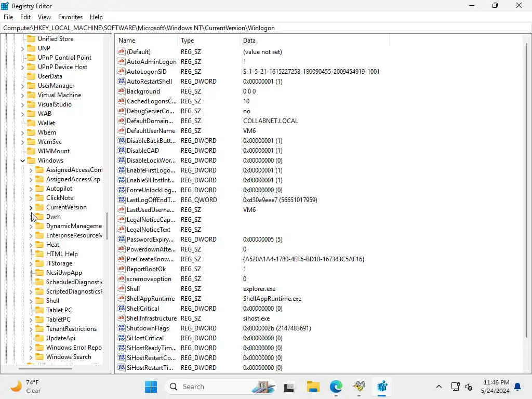Show hidden system tray icons

coord(438,387)
